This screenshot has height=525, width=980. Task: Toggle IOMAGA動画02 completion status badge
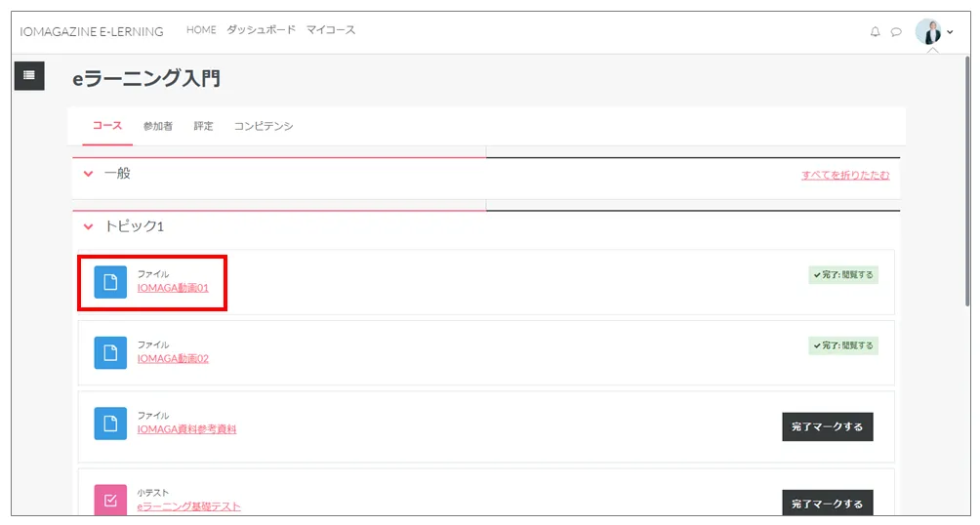(843, 345)
